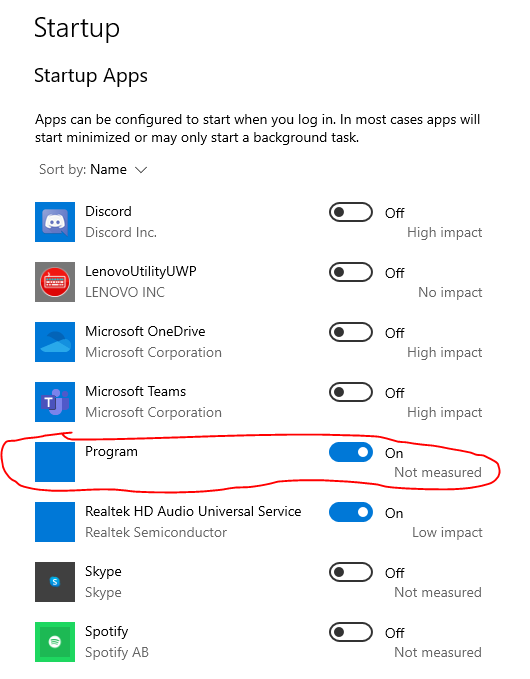Click No impact label for LenovoUtilityUWP
Screen dimensions: 530x679
(450, 292)
